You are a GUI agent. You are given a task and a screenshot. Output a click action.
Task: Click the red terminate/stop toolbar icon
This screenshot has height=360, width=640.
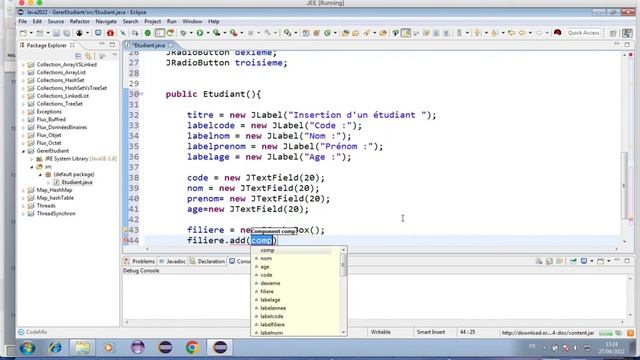click(110, 33)
